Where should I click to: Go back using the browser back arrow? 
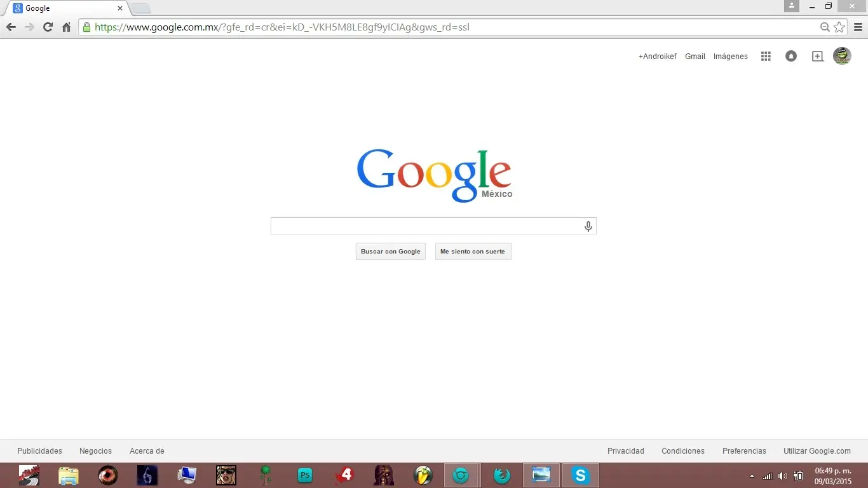11,27
